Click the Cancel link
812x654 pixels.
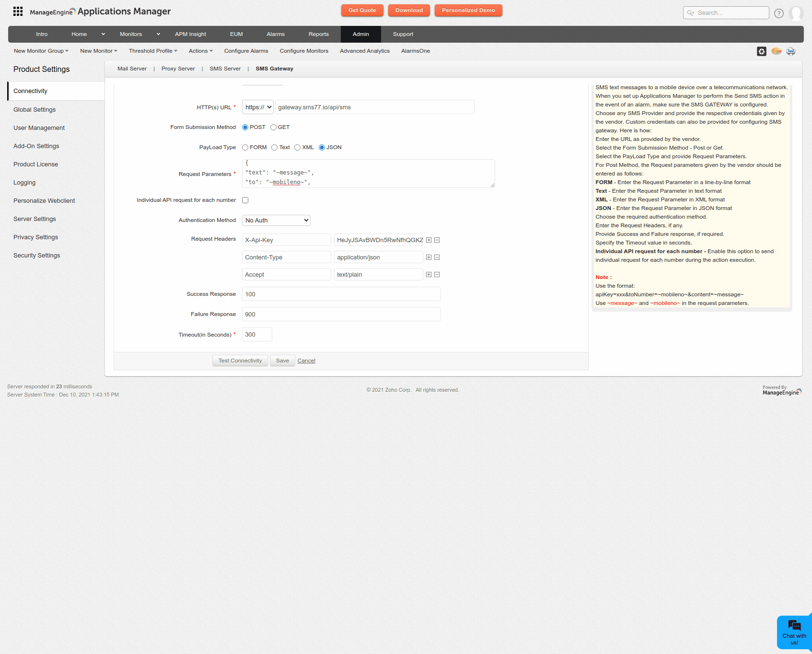[306, 361]
